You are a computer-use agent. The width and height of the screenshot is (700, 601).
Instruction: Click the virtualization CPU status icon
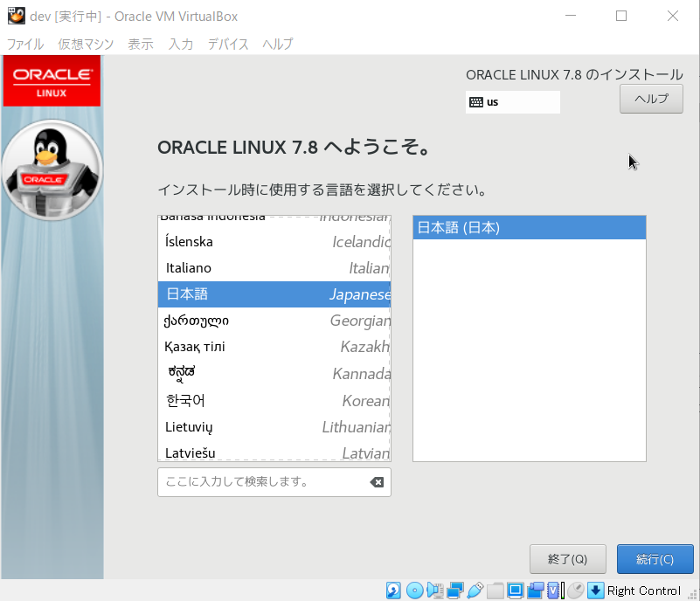point(555,591)
